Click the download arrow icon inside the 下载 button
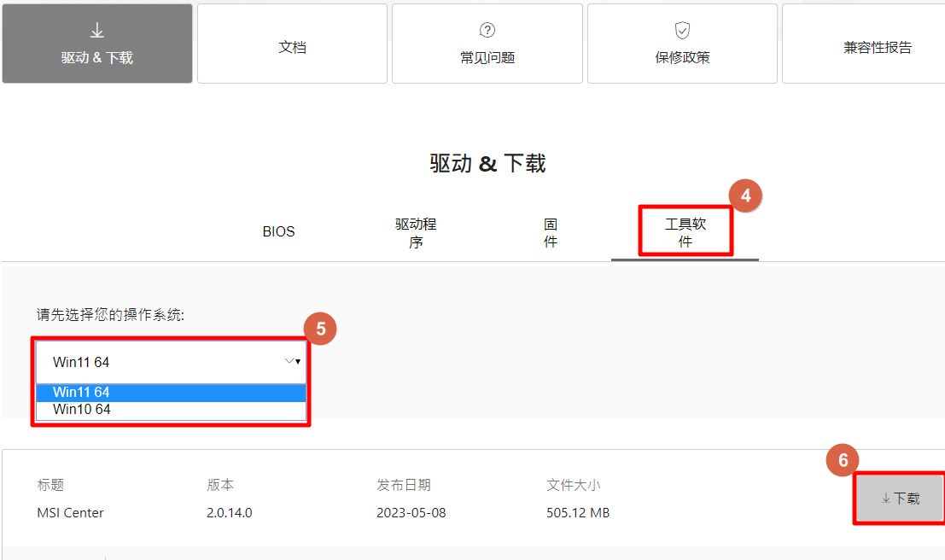Screen dimensions: 945x560 click(886, 499)
